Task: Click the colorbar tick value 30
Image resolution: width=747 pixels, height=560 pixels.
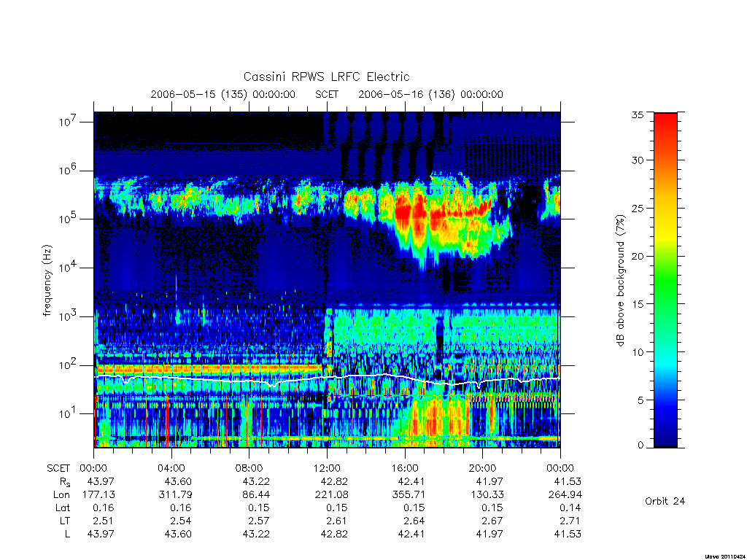Action: click(x=637, y=160)
